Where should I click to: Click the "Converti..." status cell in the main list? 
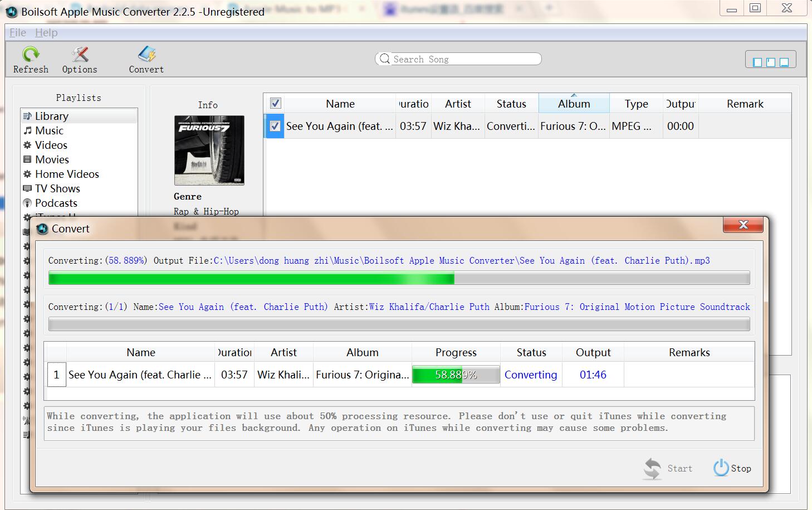click(x=511, y=126)
